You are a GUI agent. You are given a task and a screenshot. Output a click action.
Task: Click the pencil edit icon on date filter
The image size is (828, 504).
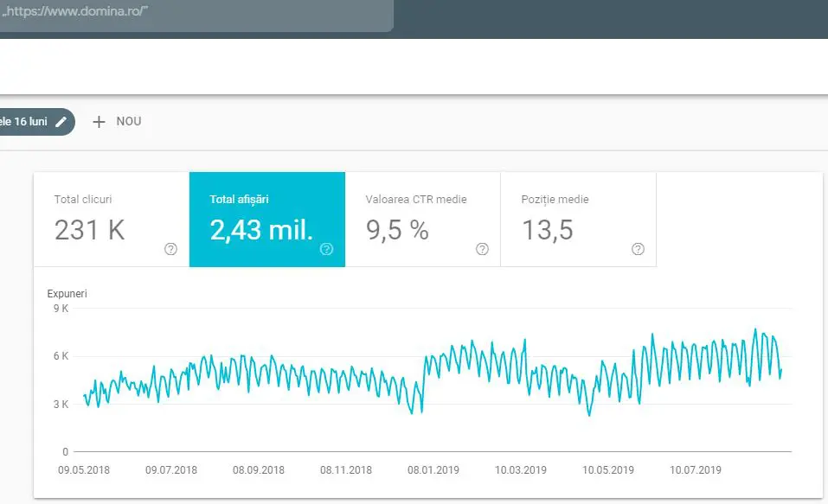tap(61, 122)
